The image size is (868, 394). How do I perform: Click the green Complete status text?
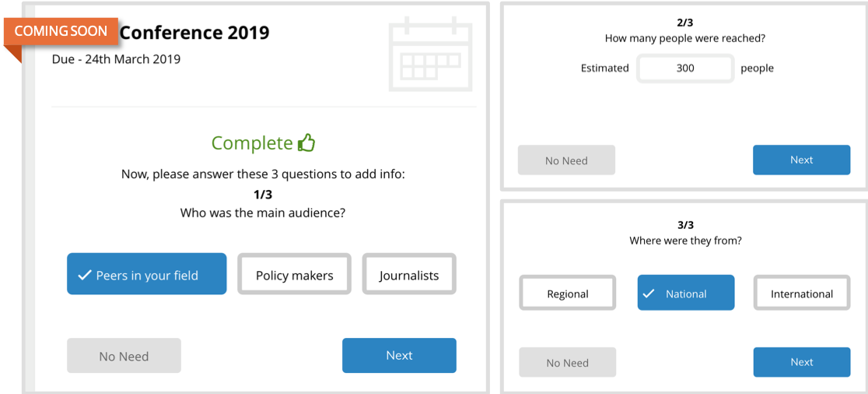pyautogui.click(x=251, y=143)
